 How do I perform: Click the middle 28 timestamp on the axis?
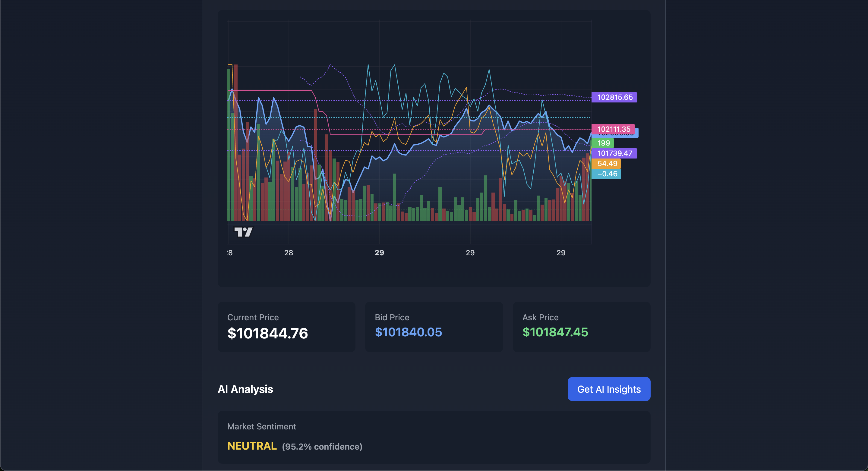pos(289,253)
